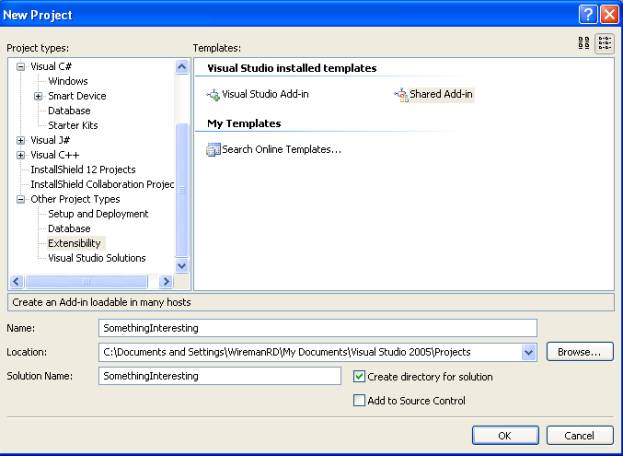Collapse the Other Project Types node

21,199
